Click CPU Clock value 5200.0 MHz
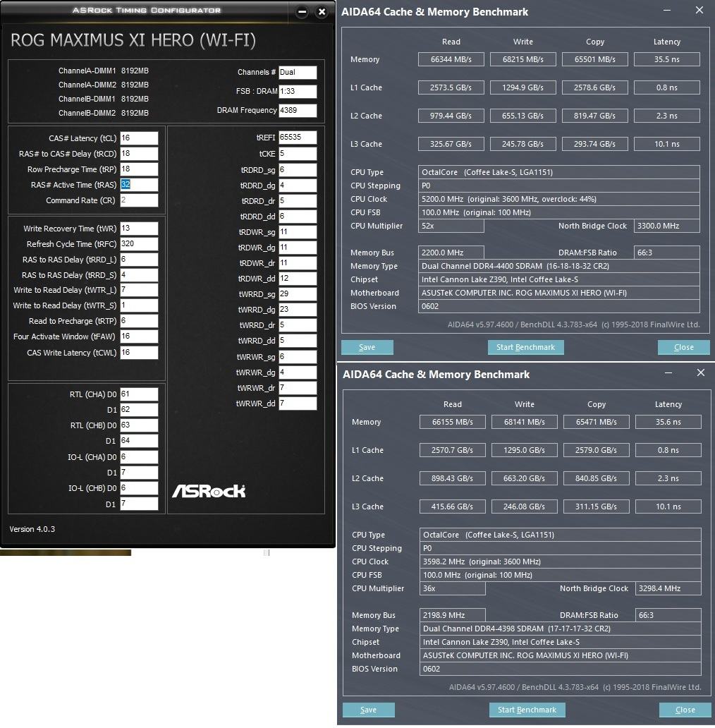The width and height of the screenshot is (715, 728). coord(558,199)
